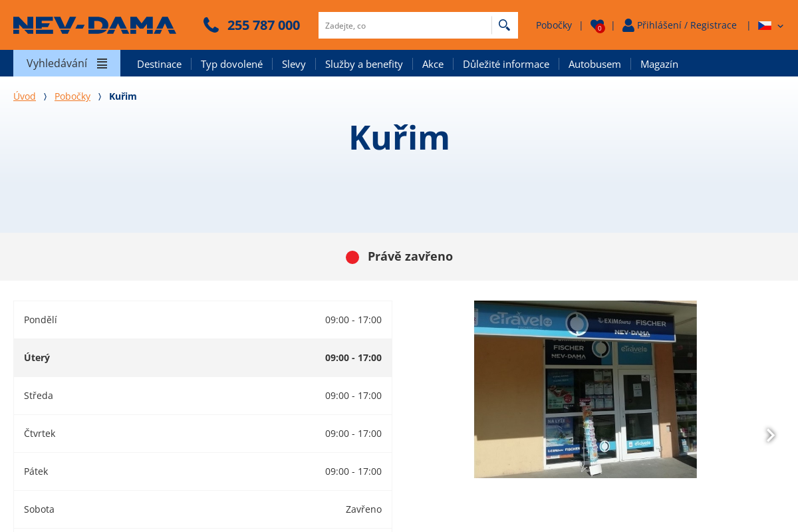Go to Autobusem section

coord(595,64)
